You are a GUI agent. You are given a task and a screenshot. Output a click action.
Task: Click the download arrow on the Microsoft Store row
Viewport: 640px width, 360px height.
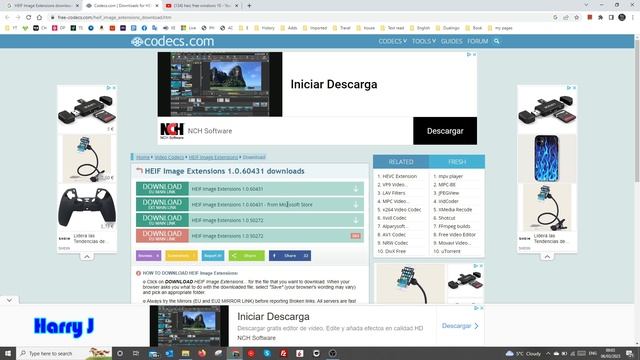(x=356, y=204)
